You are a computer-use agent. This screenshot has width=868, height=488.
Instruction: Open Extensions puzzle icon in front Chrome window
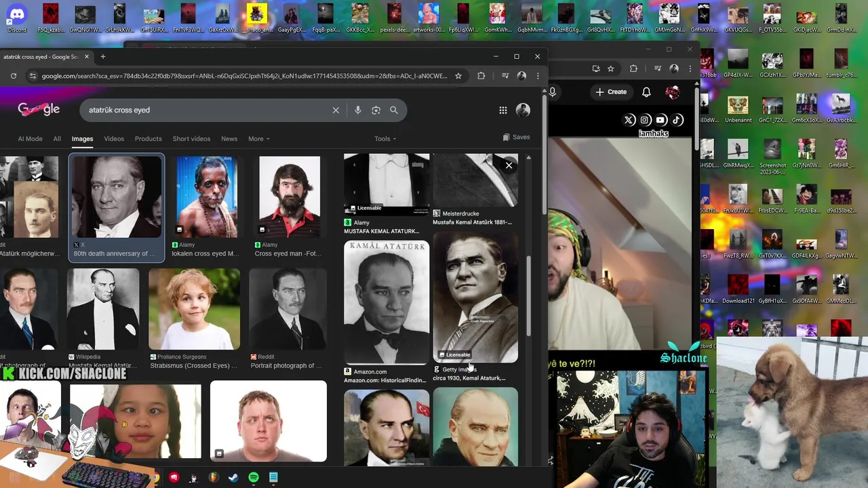click(x=481, y=76)
